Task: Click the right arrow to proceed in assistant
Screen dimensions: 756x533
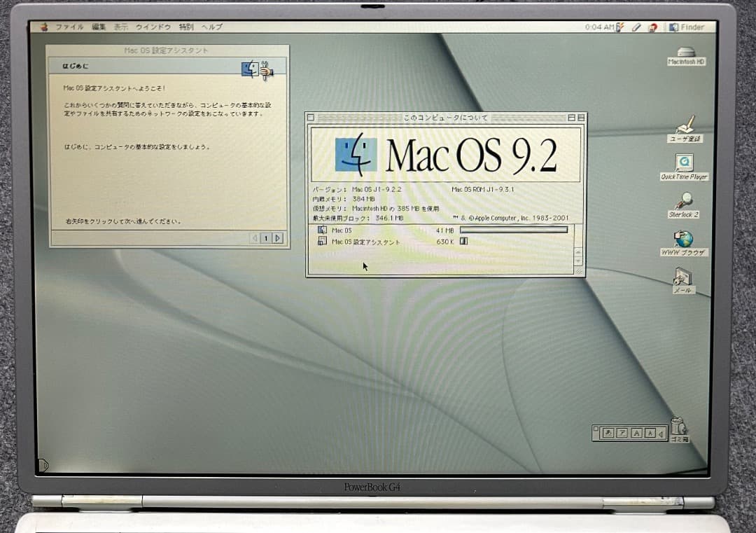Action: point(278,238)
